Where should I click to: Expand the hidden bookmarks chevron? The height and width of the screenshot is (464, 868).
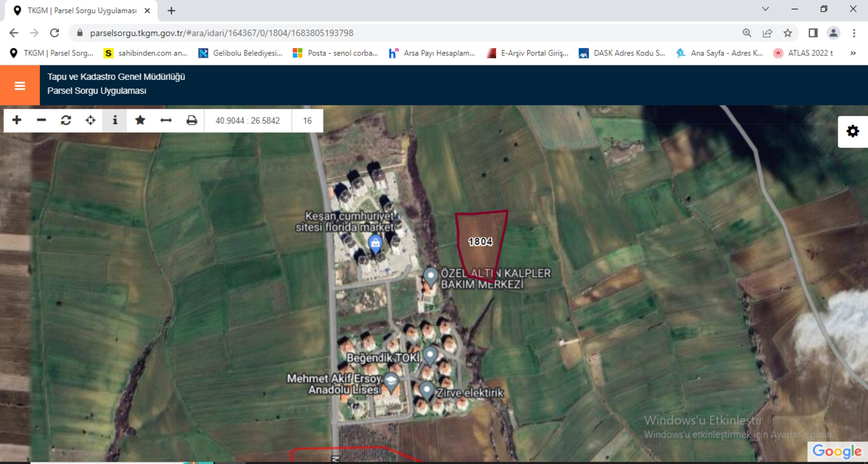[853, 53]
